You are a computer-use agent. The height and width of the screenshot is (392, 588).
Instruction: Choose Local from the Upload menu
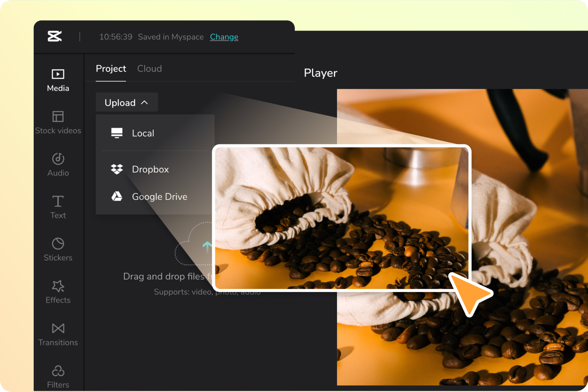pos(143,133)
